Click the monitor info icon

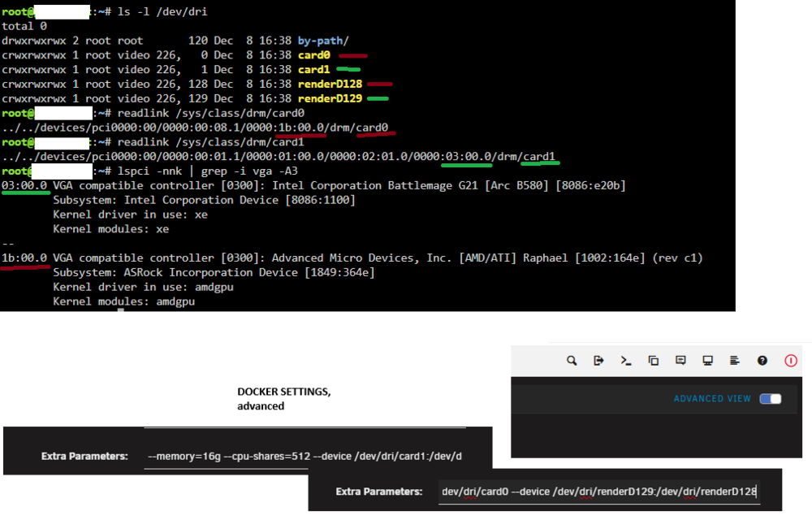point(707,361)
